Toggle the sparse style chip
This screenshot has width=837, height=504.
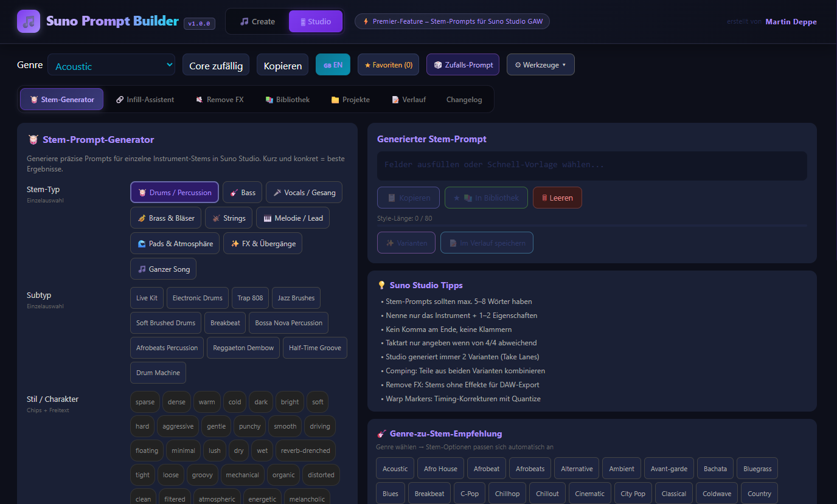click(145, 402)
